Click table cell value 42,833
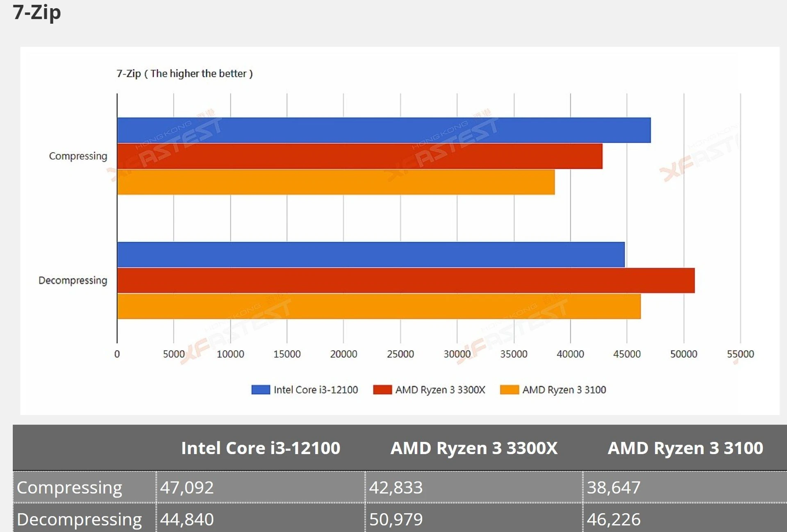 pos(396,487)
